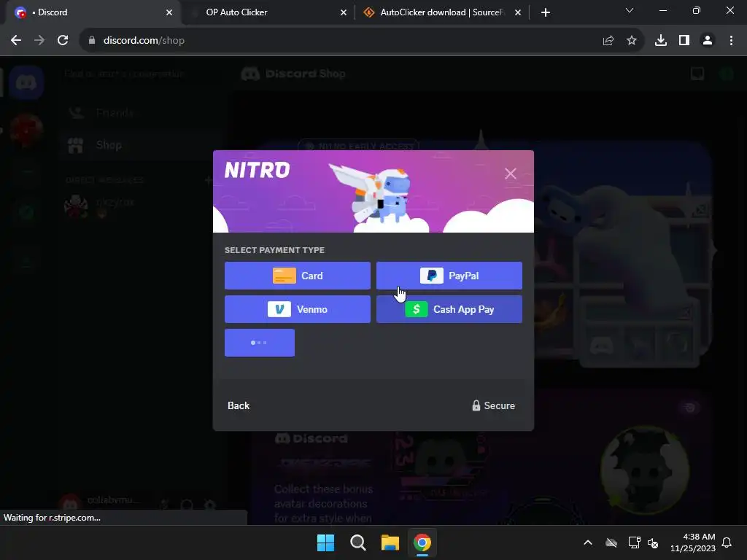The width and height of the screenshot is (747, 560).
Task: Open Windows taskbar search
Action: pos(357,542)
